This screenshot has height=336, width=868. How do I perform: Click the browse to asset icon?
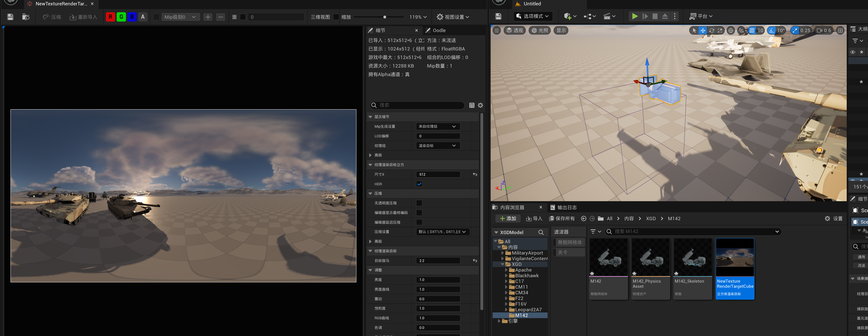26,17
